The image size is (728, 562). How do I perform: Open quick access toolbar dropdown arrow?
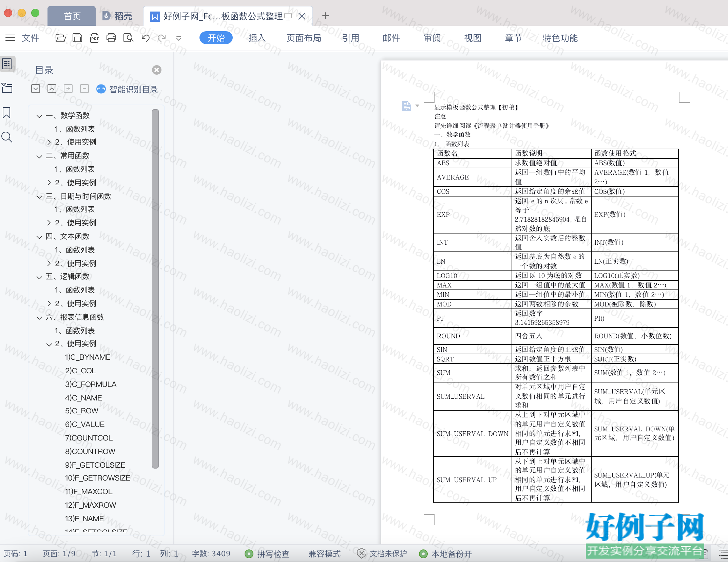point(179,38)
